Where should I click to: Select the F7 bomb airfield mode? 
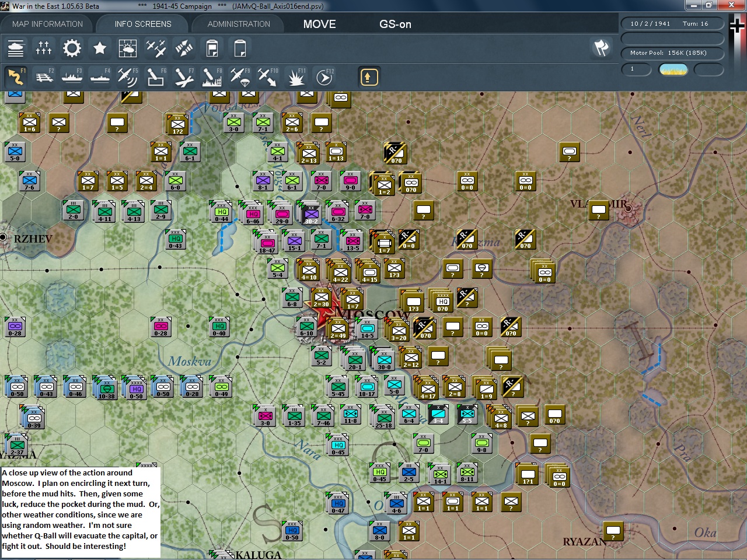pos(184,77)
